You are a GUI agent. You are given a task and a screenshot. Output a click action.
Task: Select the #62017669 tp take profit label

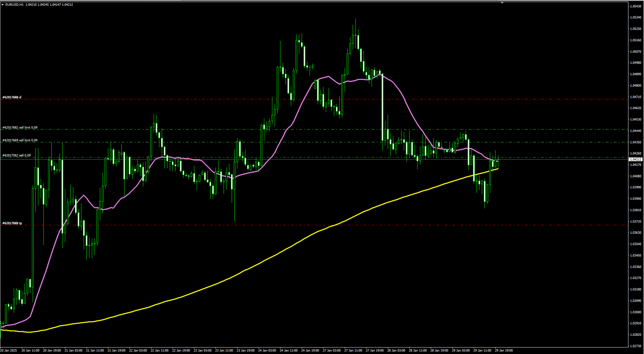(x=12, y=224)
